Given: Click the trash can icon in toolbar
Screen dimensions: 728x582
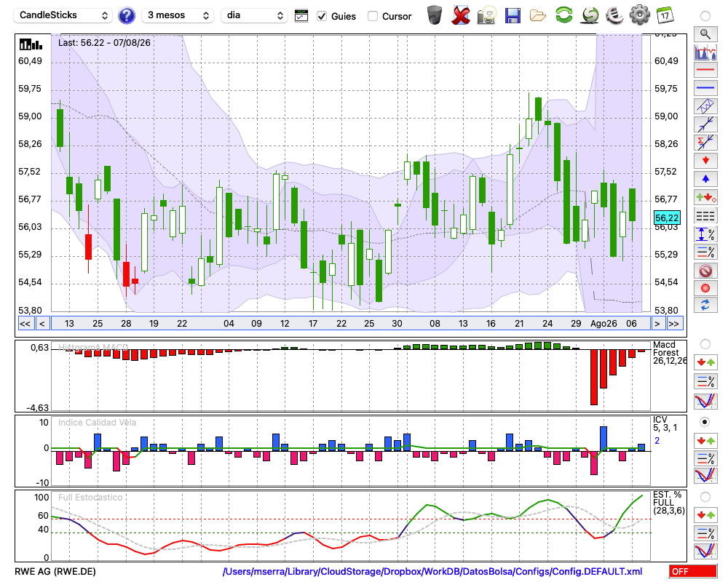Looking at the screenshot, I should pyautogui.click(x=434, y=15).
